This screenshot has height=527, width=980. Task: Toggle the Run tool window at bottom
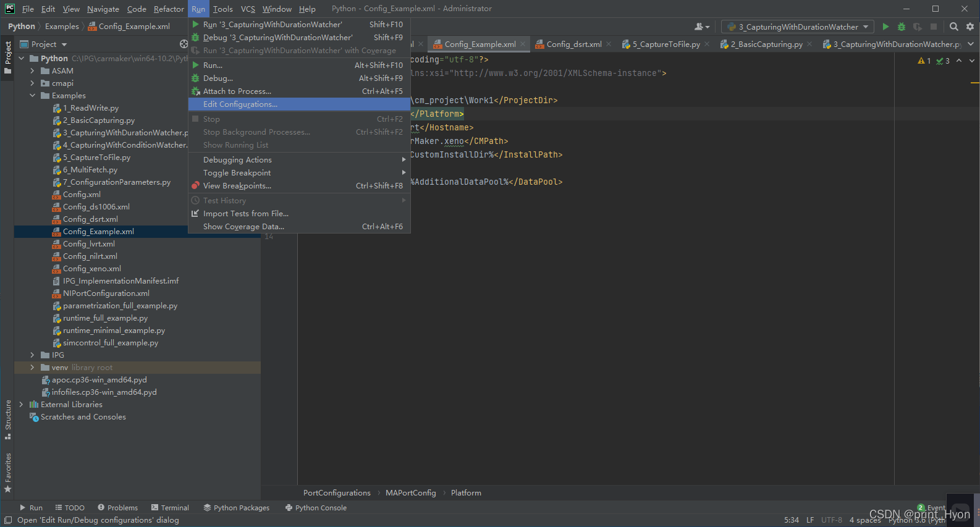pyautogui.click(x=31, y=508)
